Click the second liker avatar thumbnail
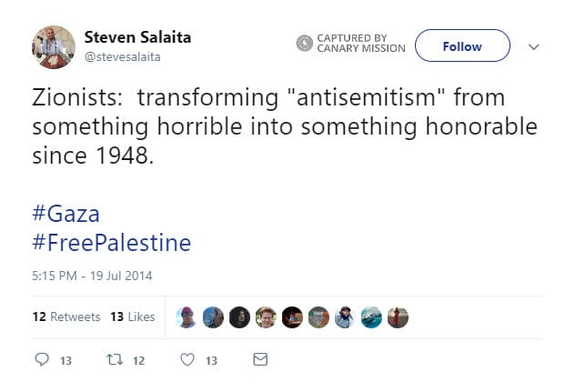Screen dimensions: 576x392 pos(213,317)
